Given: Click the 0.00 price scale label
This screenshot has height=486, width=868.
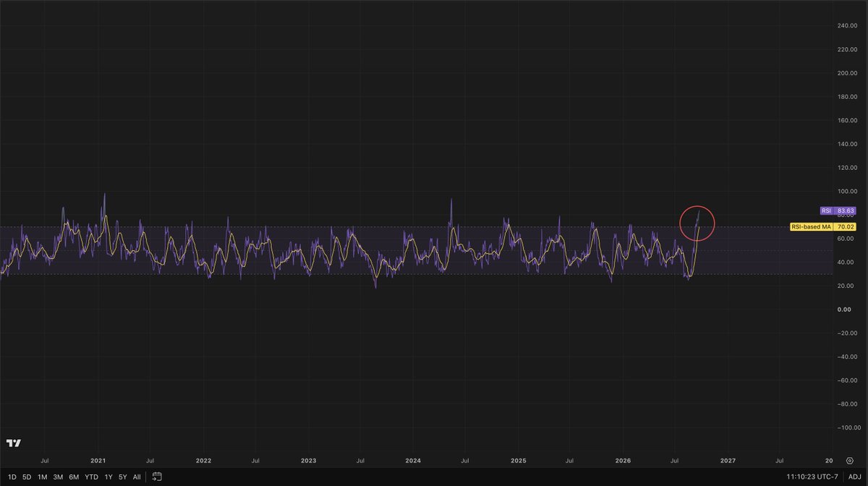Looking at the screenshot, I should click(x=845, y=310).
